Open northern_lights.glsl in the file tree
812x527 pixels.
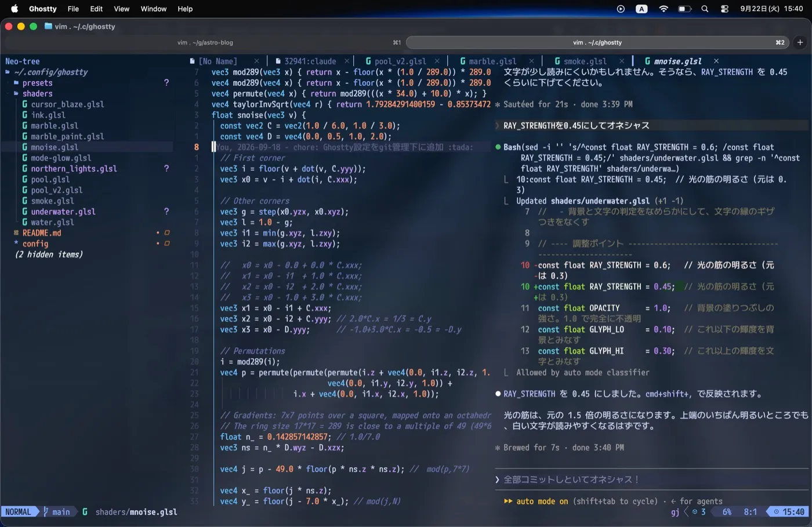[x=74, y=169]
